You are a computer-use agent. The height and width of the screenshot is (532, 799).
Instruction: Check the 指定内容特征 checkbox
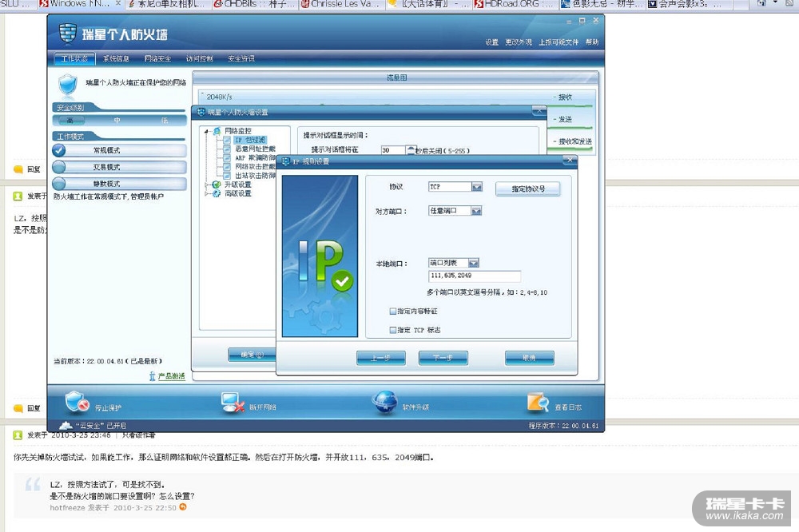point(393,311)
